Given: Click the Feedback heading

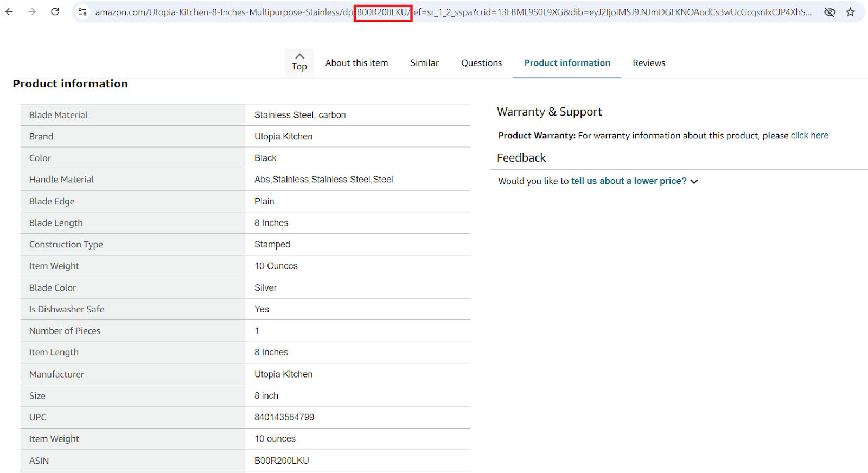Looking at the screenshot, I should 521,158.
